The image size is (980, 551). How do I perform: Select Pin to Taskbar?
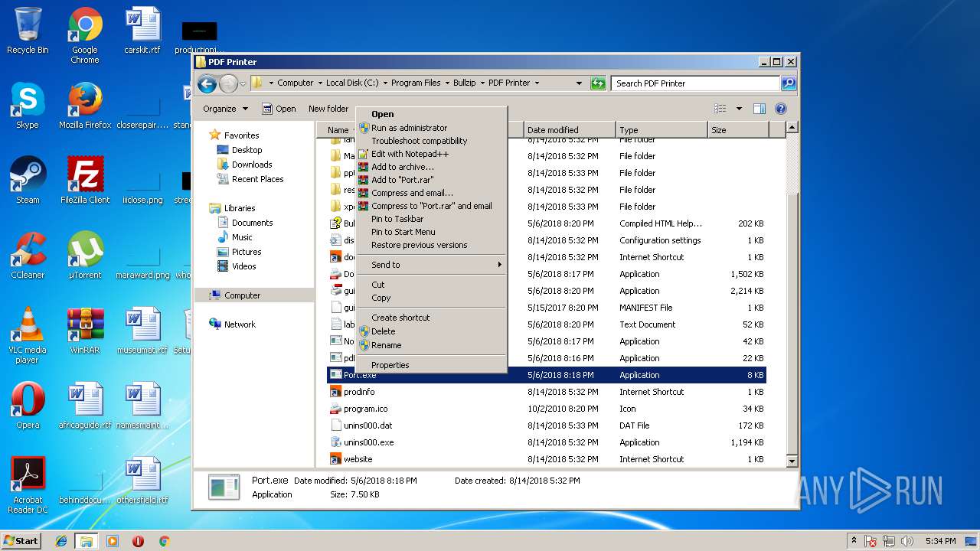click(x=431, y=219)
